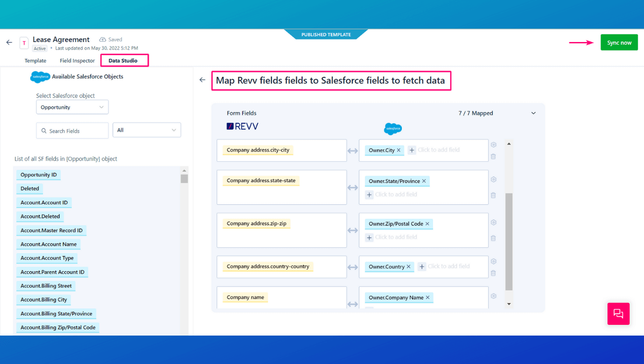Click the template type T icon
This screenshot has width=644, height=364.
coord(24,43)
